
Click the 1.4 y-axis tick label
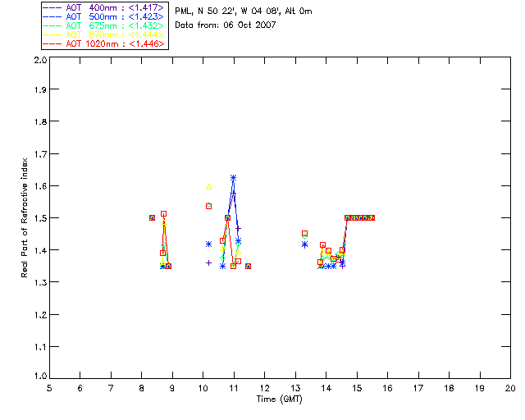(x=40, y=250)
